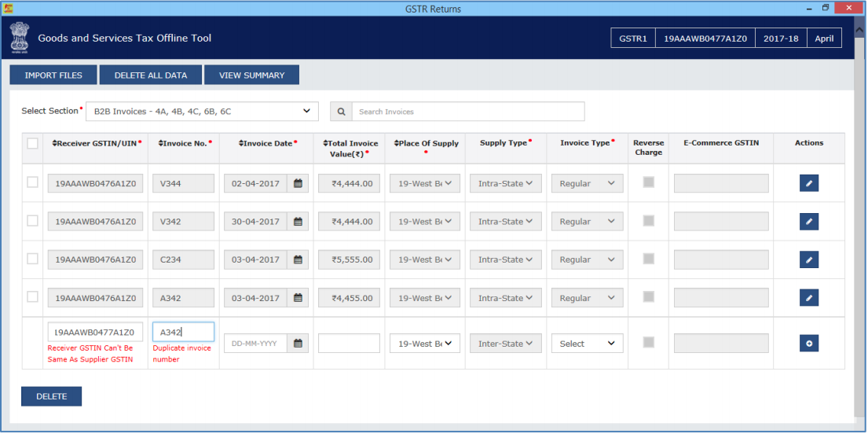Click the IMPORT FILES button
This screenshot has height=434, width=868.
coord(53,75)
